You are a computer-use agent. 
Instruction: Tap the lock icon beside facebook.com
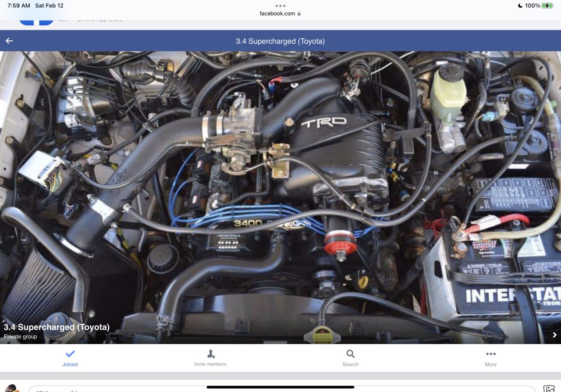(x=299, y=14)
